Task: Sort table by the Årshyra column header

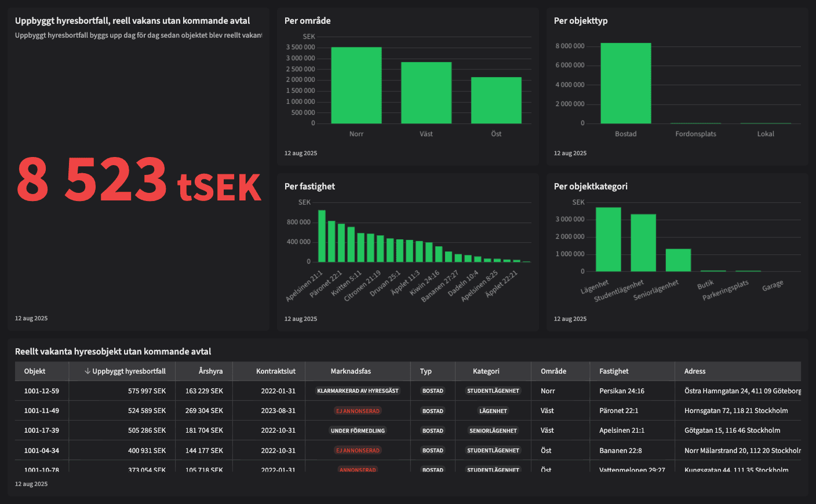Action: [x=210, y=371]
